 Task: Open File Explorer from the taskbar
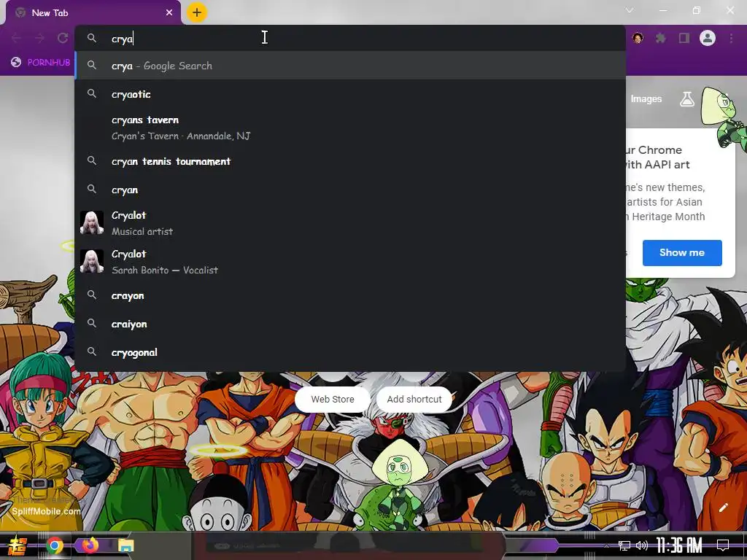click(125, 545)
